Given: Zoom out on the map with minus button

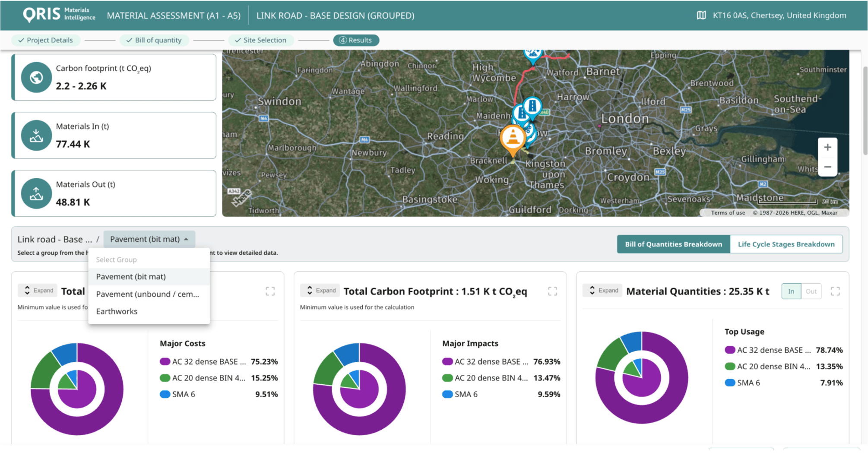Looking at the screenshot, I should [x=827, y=167].
